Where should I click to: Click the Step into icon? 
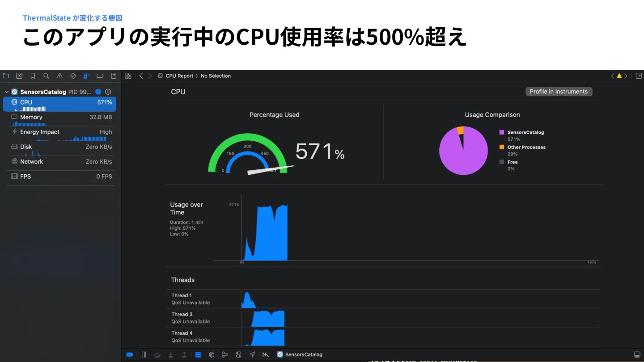click(x=171, y=354)
